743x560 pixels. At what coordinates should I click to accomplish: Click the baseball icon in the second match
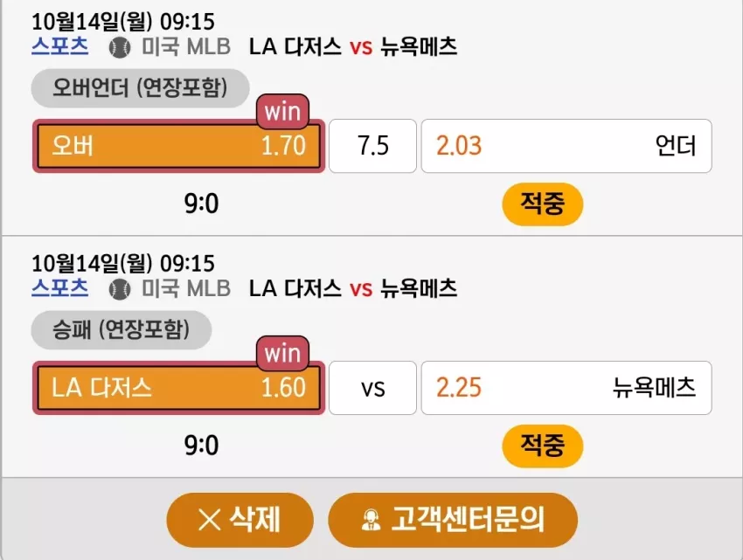point(120,289)
